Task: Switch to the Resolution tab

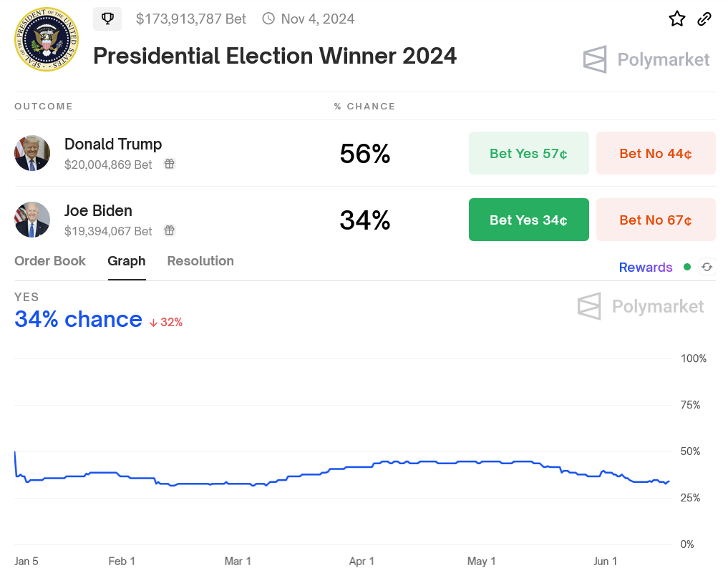Action: [200, 261]
